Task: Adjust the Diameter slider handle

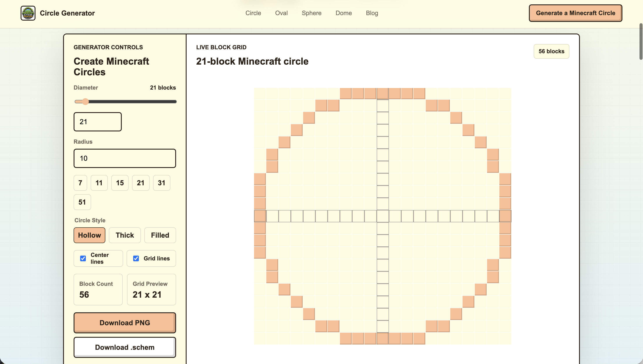Action: tap(85, 101)
